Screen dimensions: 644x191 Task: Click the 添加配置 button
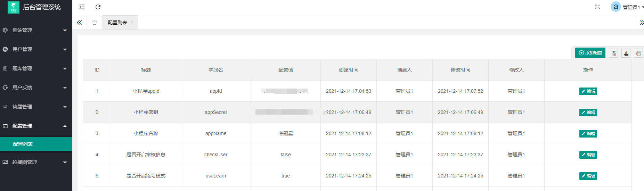pyautogui.click(x=590, y=53)
